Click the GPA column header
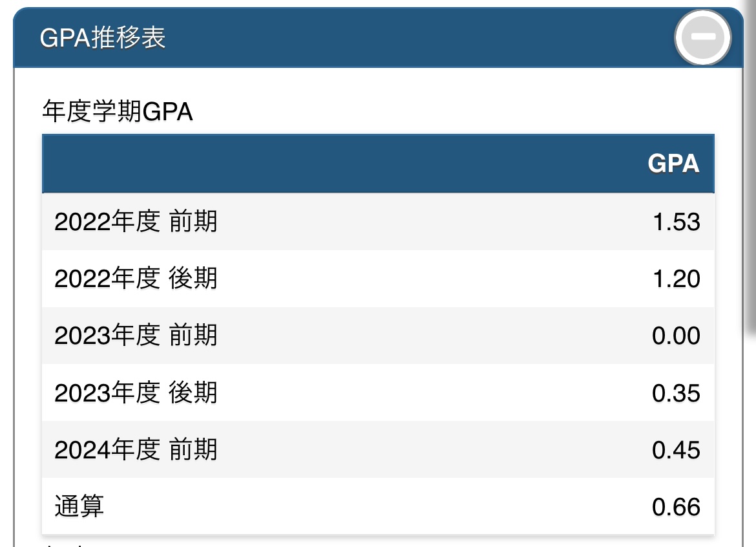 pos(673,164)
